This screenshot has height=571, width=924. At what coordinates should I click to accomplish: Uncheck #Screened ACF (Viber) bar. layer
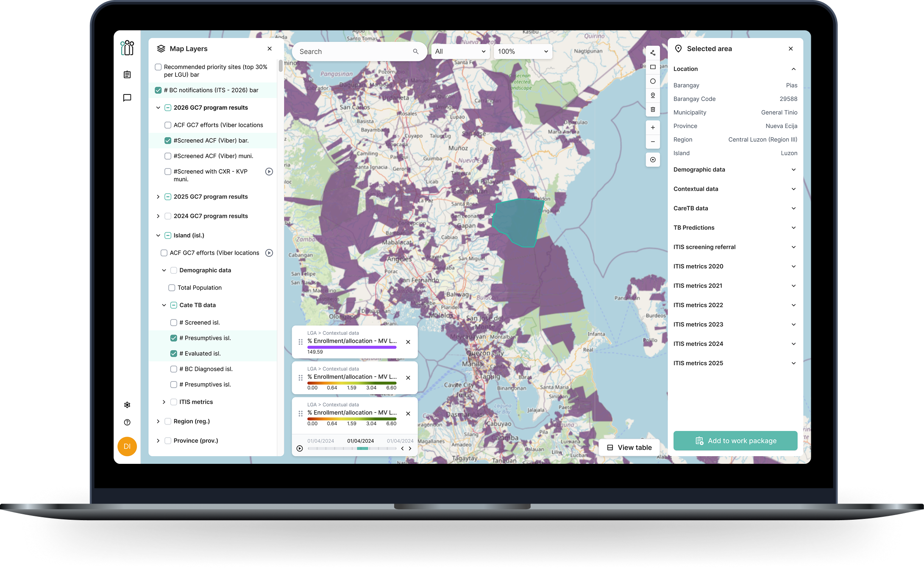coord(168,141)
